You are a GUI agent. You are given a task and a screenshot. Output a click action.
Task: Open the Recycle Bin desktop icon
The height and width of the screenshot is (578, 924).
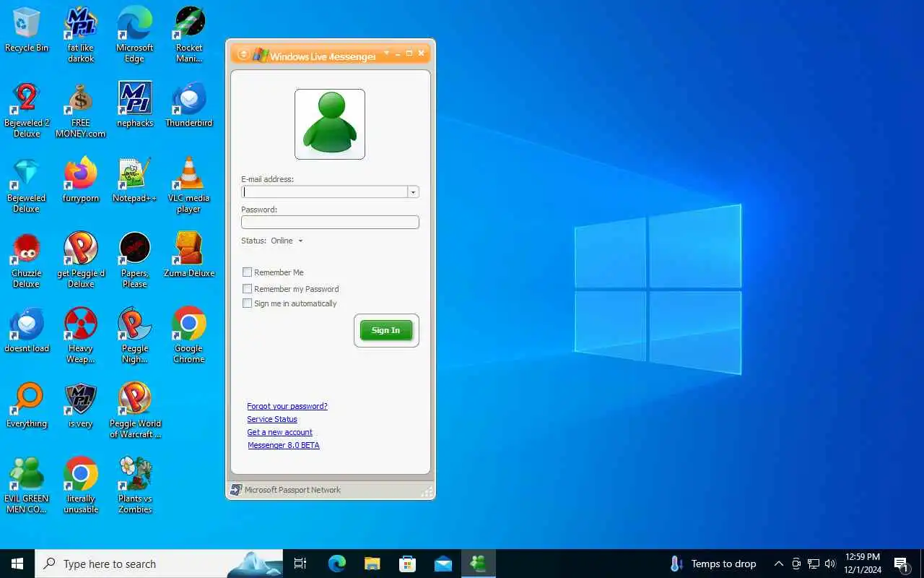pyautogui.click(x=27, y=30)
